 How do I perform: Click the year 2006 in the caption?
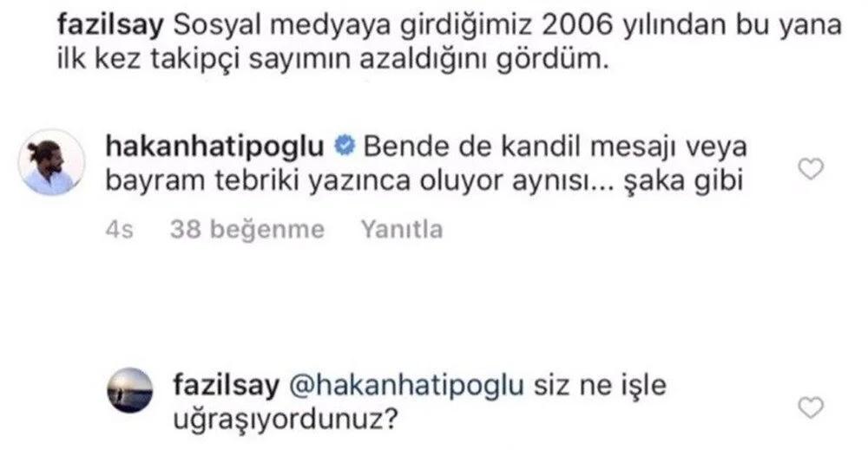pos(577,25)
